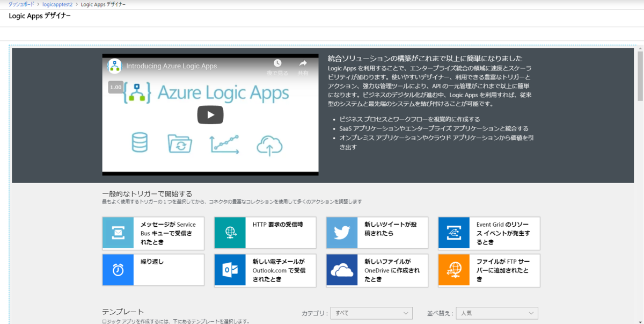Click the Watch later clock icon on video
Image resolution: width=644 pixels, height=324 pixels.
pos(277,63)
